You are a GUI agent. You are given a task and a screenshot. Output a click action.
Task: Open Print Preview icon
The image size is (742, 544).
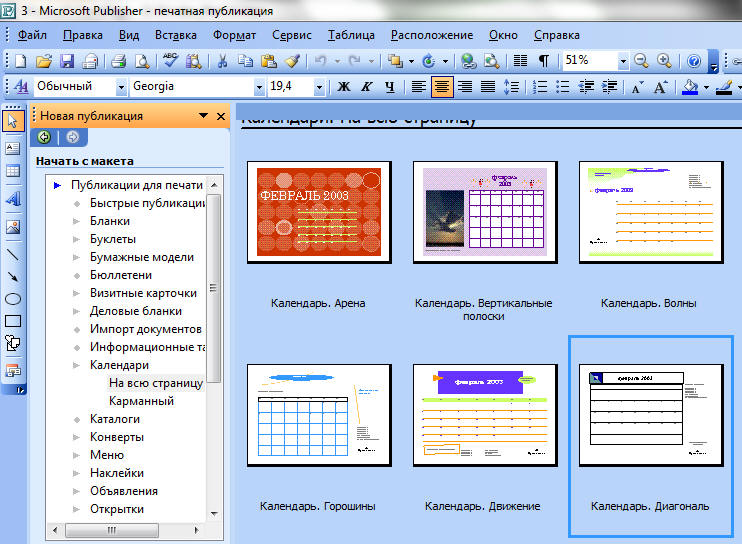(141, 61)
